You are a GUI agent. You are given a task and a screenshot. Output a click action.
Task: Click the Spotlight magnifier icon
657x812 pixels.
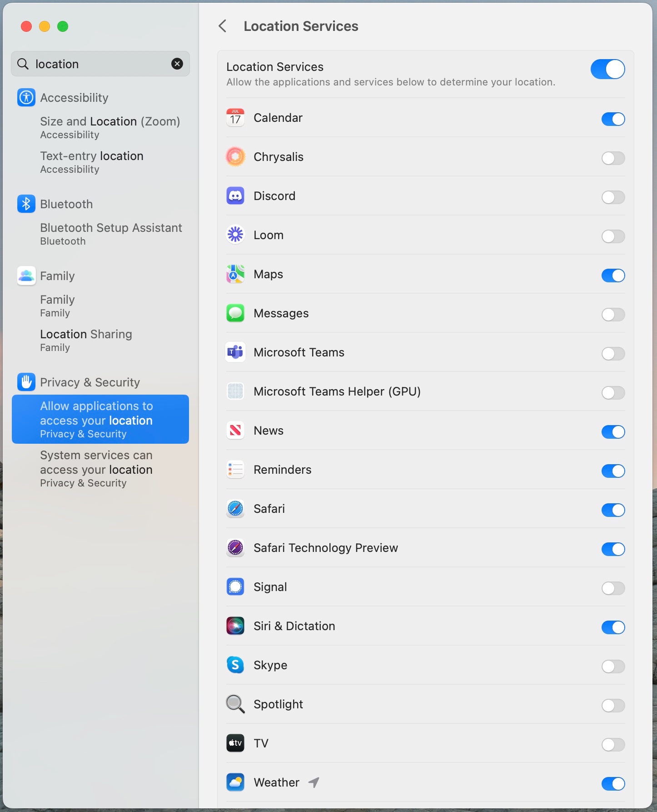click(x=235, y=704)
